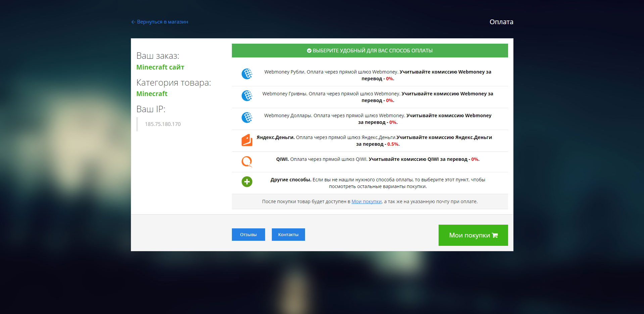Click the Ваш IP heading
This screenshot has width=644, height=314.
tap(151, 109)
